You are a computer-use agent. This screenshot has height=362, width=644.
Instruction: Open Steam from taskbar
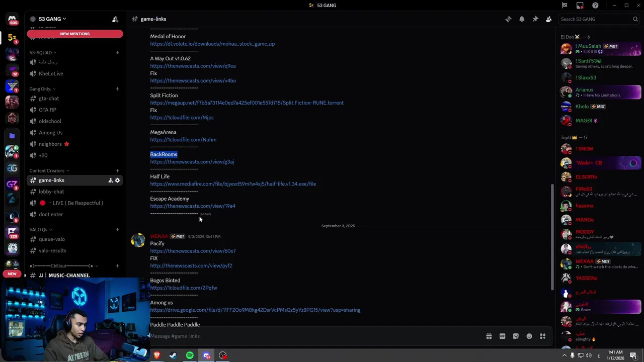[x=173, y=356]
